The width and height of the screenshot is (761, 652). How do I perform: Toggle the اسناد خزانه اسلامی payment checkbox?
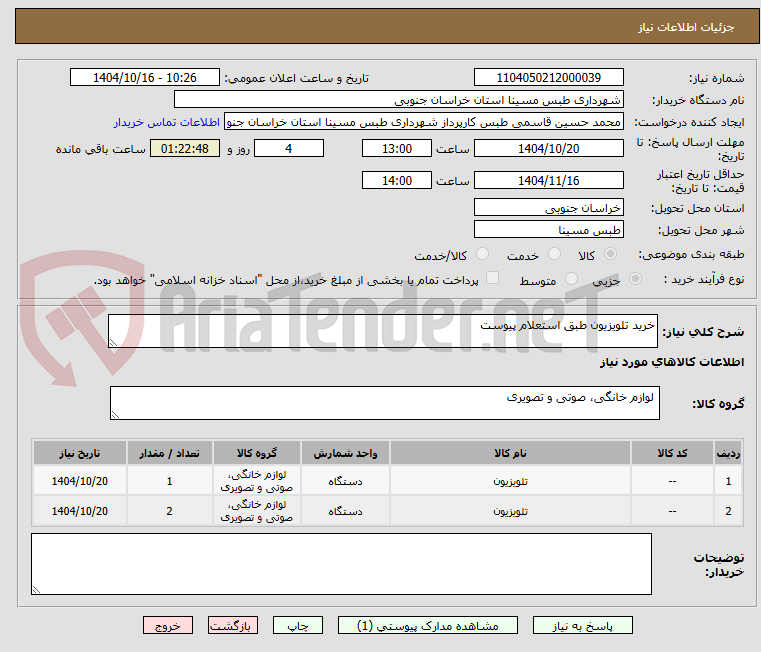click(x=492, y=278)
